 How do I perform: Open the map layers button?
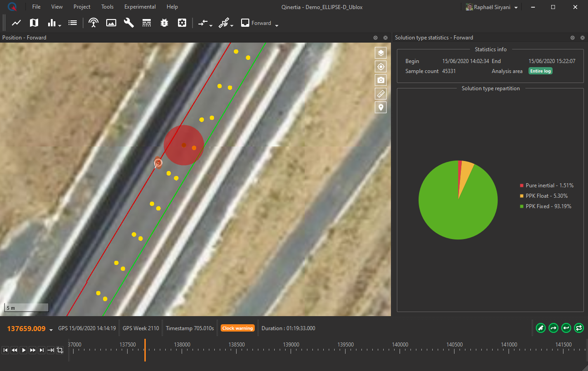(x=380, y=53)
